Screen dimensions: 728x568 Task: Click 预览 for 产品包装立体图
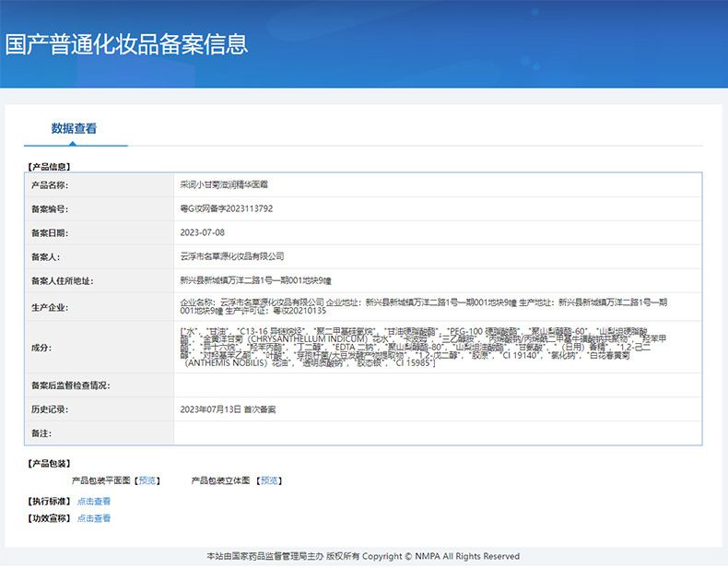click(269, 480)
